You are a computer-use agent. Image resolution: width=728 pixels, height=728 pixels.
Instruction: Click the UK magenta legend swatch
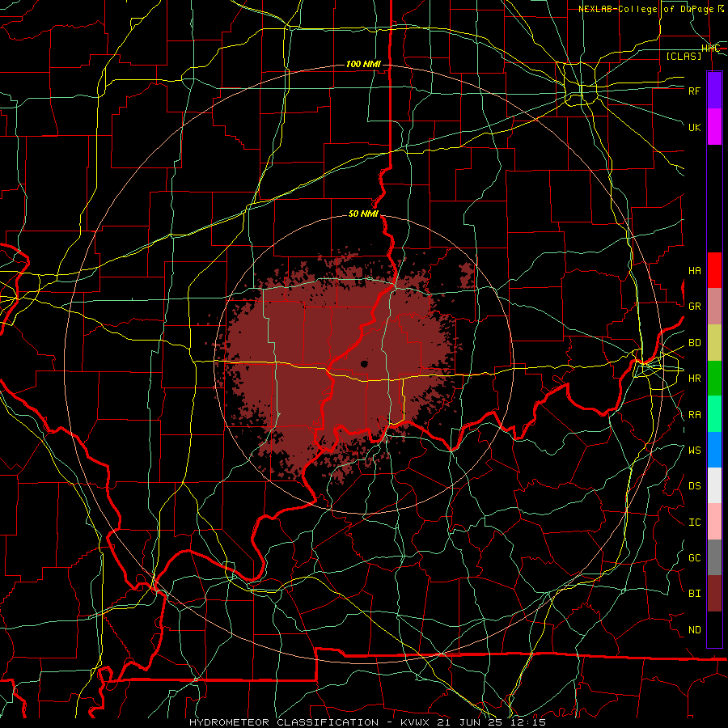(714, 127)
